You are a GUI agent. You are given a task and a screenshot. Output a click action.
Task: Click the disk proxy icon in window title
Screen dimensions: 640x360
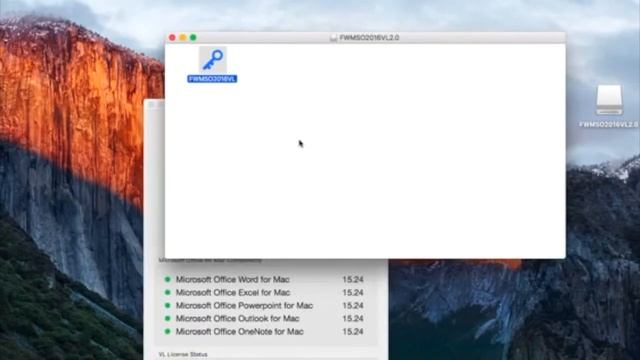[333, 38]
